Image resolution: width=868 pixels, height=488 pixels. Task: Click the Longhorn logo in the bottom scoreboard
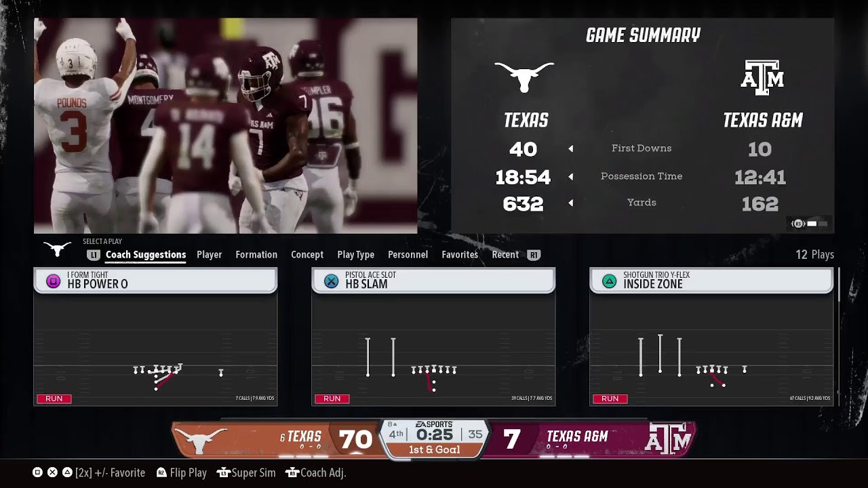click(199, 439)
